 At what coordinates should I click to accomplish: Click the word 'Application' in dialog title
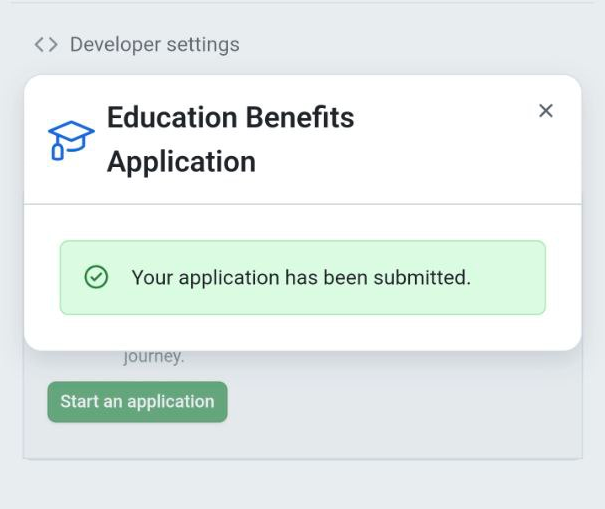click(181, 162)
